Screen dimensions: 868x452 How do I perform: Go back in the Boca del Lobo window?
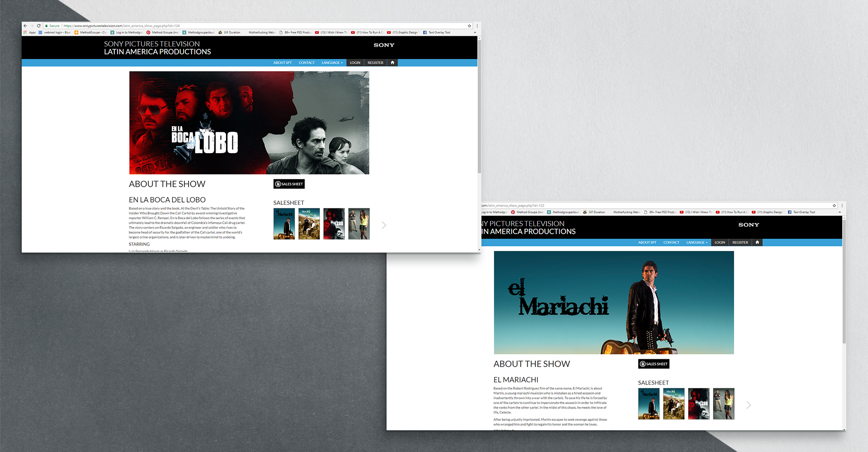[25, 26]
